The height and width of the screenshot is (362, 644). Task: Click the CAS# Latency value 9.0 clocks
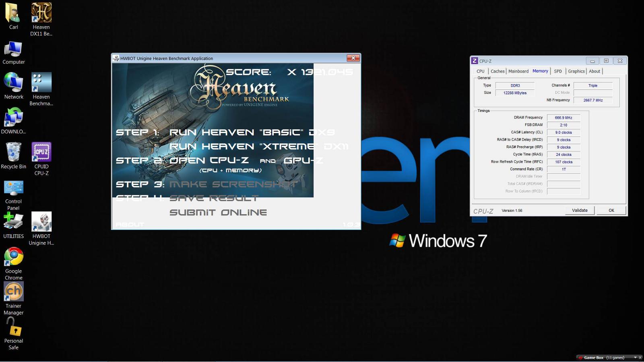(563, 132)
